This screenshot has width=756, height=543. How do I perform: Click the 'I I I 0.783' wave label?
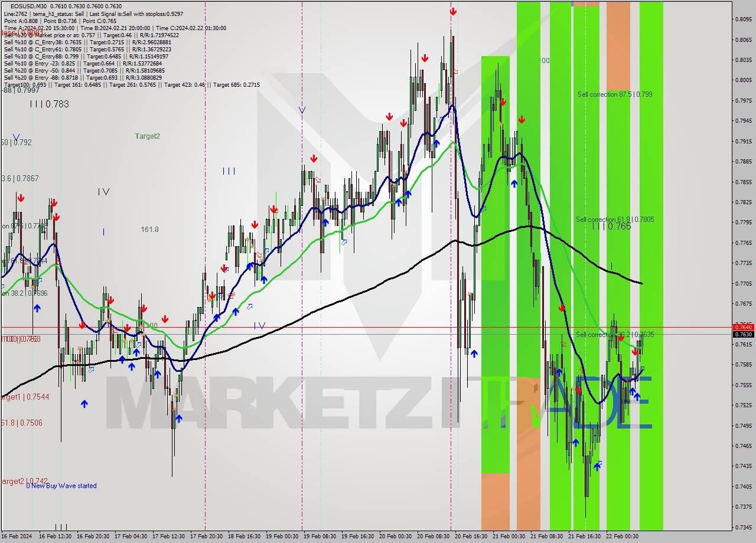[50, 104]
